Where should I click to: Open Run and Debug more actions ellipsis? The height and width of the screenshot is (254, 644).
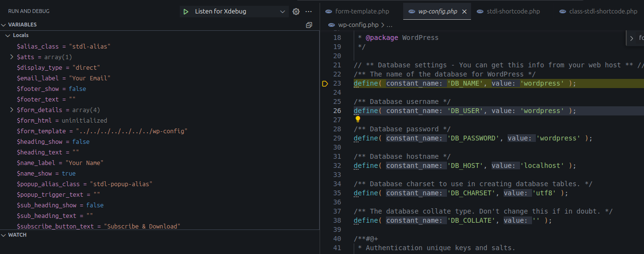(309, 12)
